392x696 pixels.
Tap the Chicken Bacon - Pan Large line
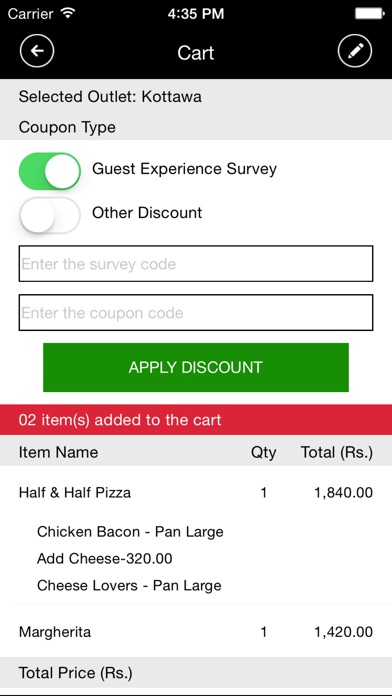click(130, 531)
